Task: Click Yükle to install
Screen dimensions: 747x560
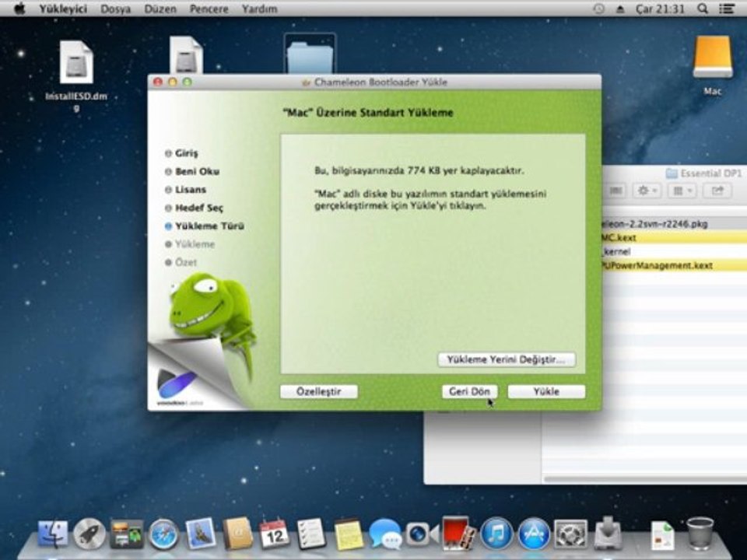Action: tap(546, 391)
